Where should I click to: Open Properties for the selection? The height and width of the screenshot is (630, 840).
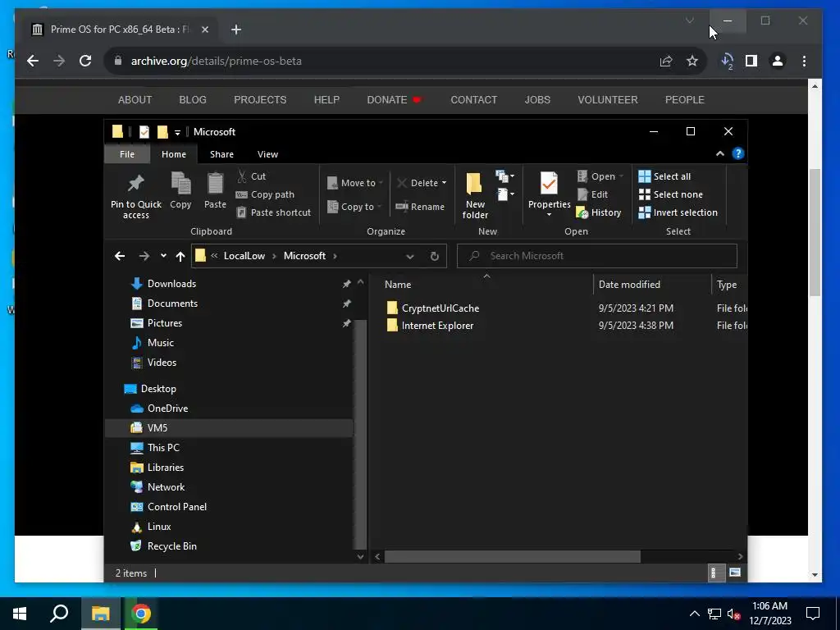coord(549,194)
